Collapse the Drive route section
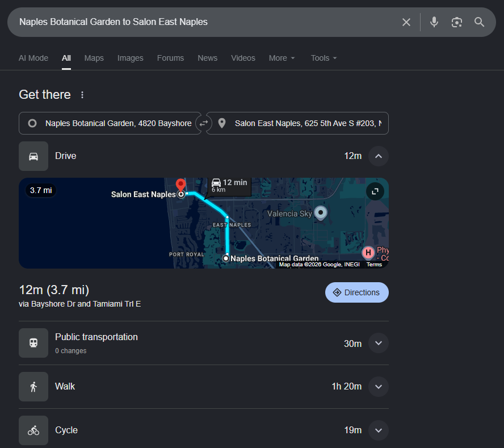This screenshot has width=504, height=448. (379, 156)
